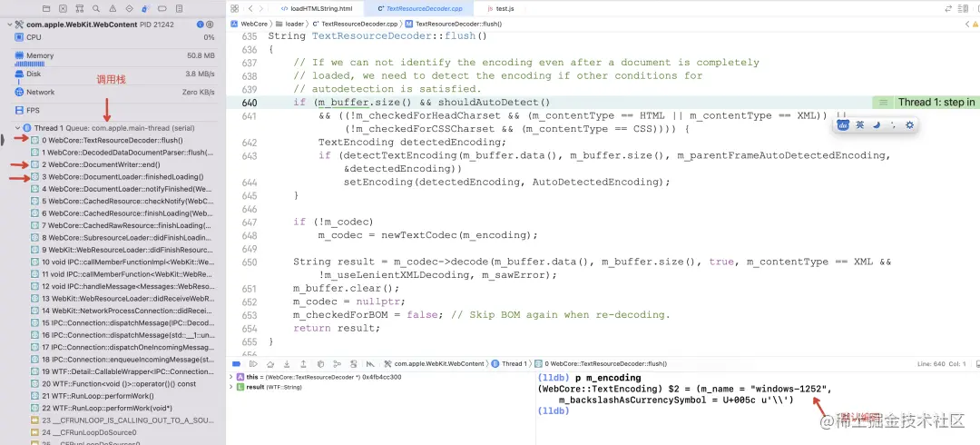Click loader folder in jump bar
The width and height of the screenshot is (980, 445).
(x=290, y=24)
